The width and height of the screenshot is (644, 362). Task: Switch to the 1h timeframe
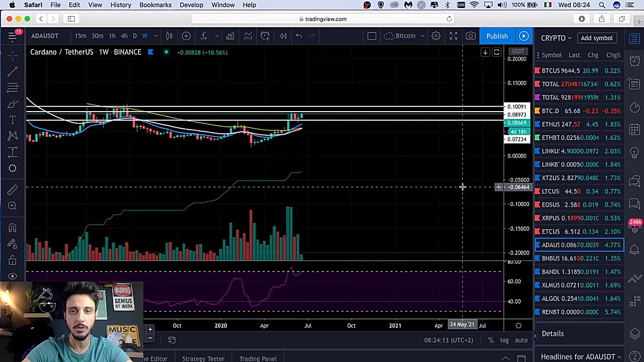[112, 36]
